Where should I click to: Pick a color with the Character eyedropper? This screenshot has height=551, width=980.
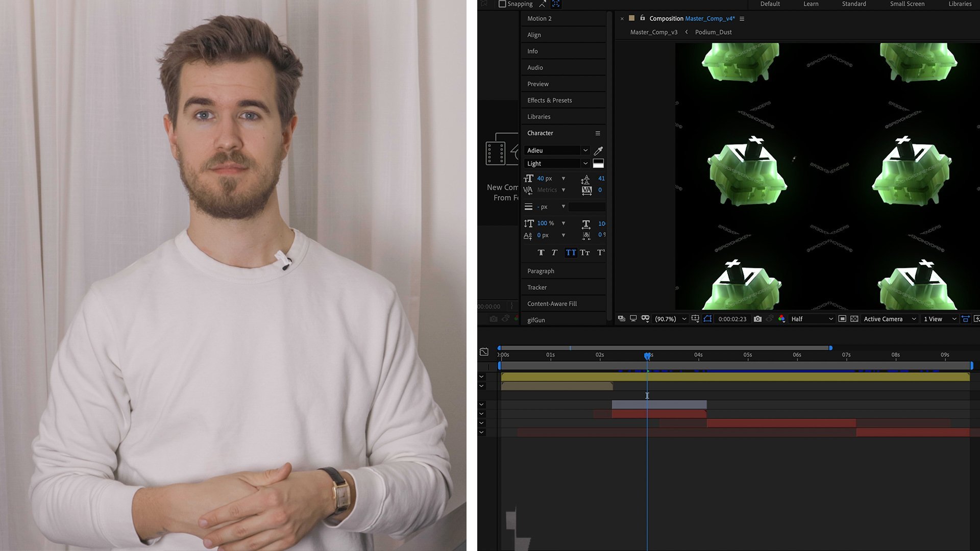coord(598,151)
